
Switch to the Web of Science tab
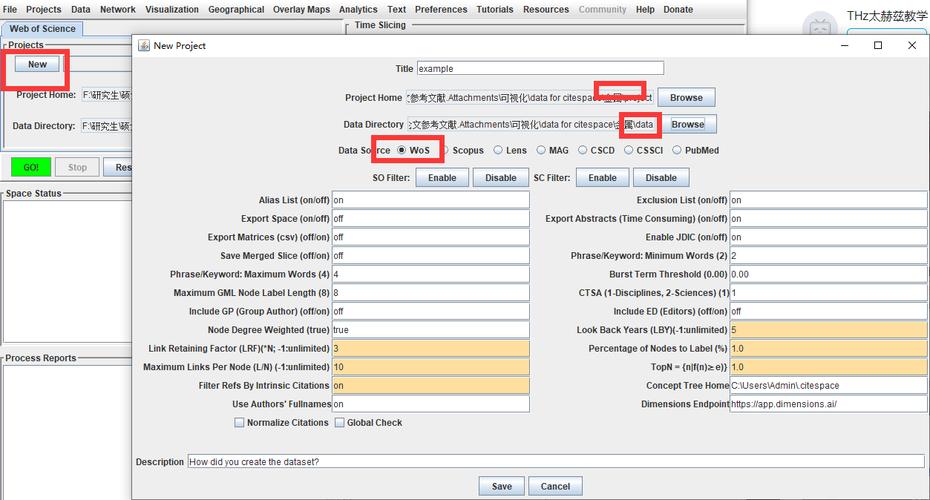(42, 28)
